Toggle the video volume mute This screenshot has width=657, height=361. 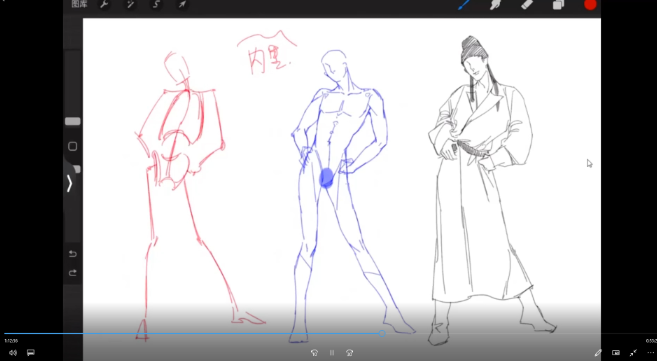tap(13, 353)
